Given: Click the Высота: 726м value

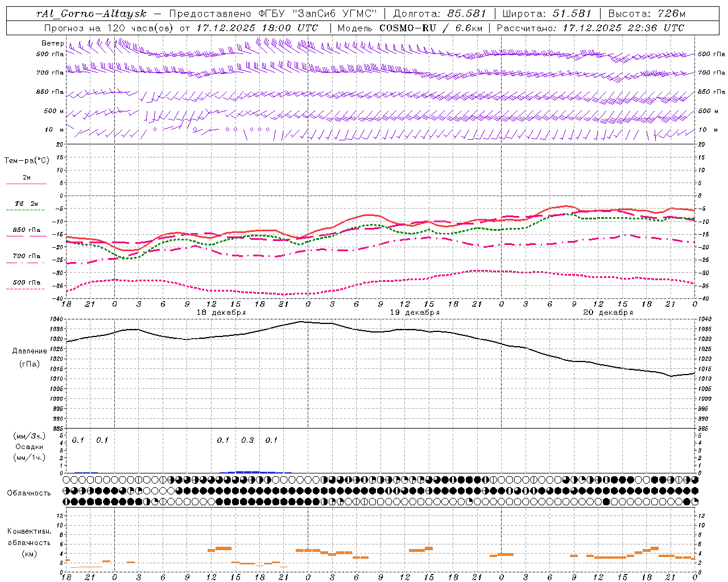Looking at the screenshot, I should 647,14.
